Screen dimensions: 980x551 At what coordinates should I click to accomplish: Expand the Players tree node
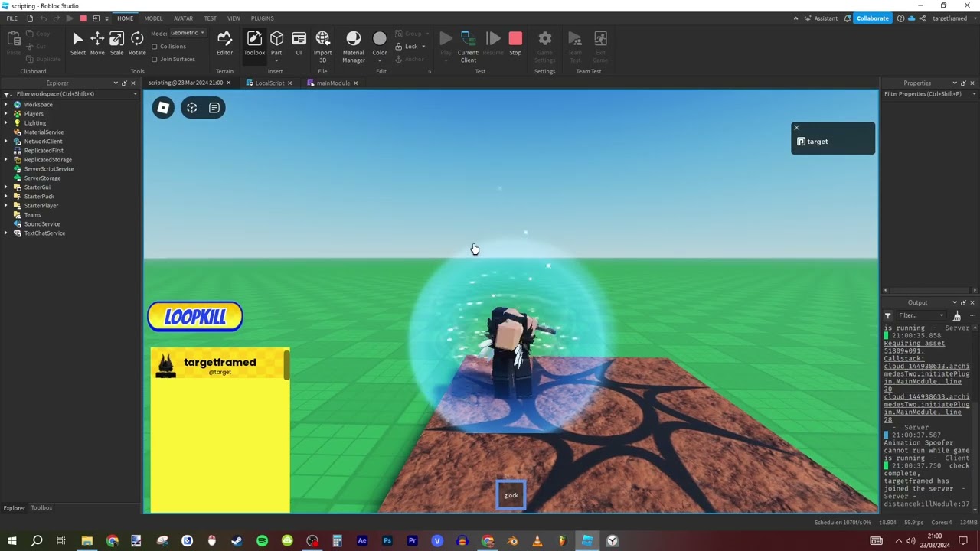6,114
